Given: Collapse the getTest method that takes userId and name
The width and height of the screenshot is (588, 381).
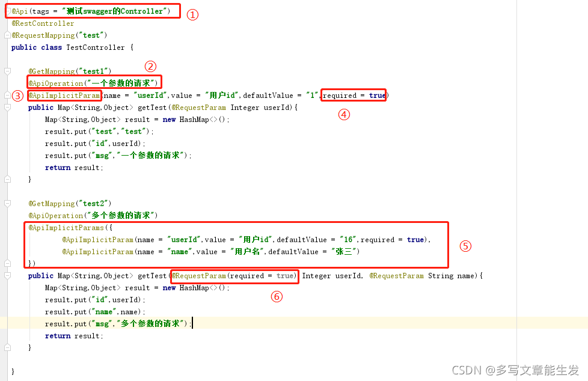Looking at the screenshot, I should [7, 276].
